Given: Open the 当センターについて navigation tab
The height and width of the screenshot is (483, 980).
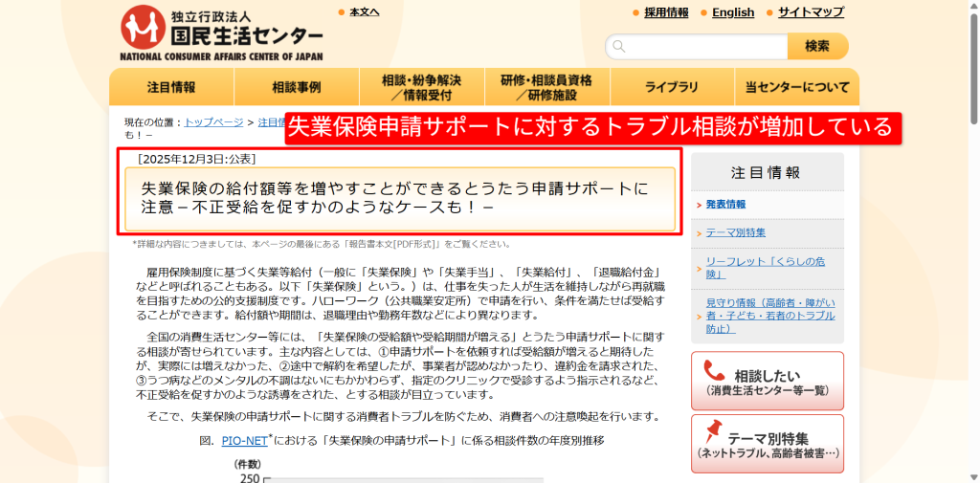Looking at the screenshot, I should point(797,87).
